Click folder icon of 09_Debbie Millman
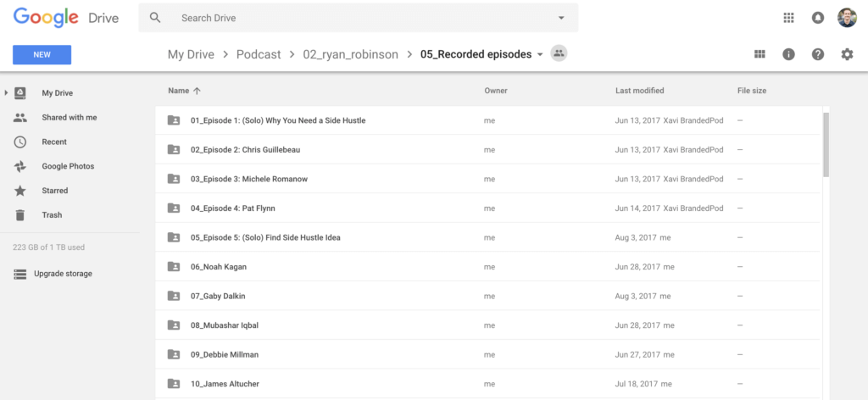Screen dimensions: 868x400 174,354
